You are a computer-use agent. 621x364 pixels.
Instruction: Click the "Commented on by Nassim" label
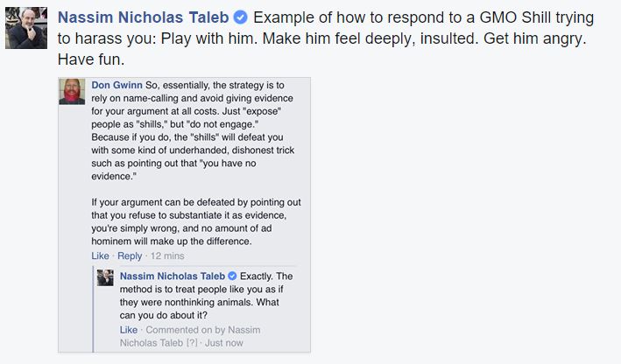click(x=202, y=329)
